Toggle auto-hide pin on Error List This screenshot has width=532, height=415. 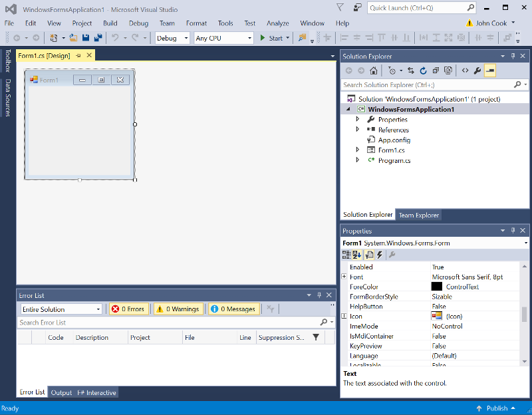point(319,295)
